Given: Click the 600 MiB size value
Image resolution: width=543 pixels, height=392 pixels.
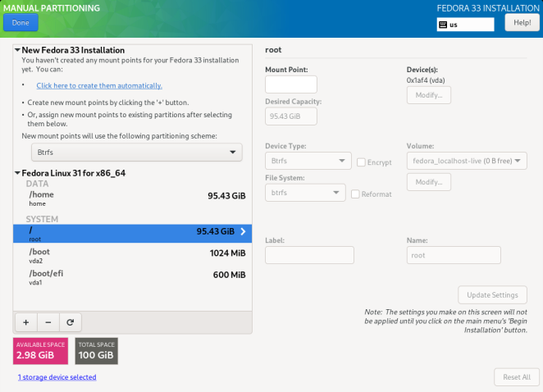Looking at the screenshot, I should [x=229, y=275].
